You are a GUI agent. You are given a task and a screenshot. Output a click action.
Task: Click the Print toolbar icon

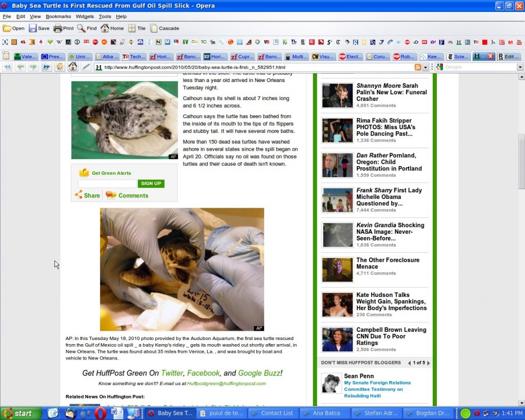(x=58, y=28)
